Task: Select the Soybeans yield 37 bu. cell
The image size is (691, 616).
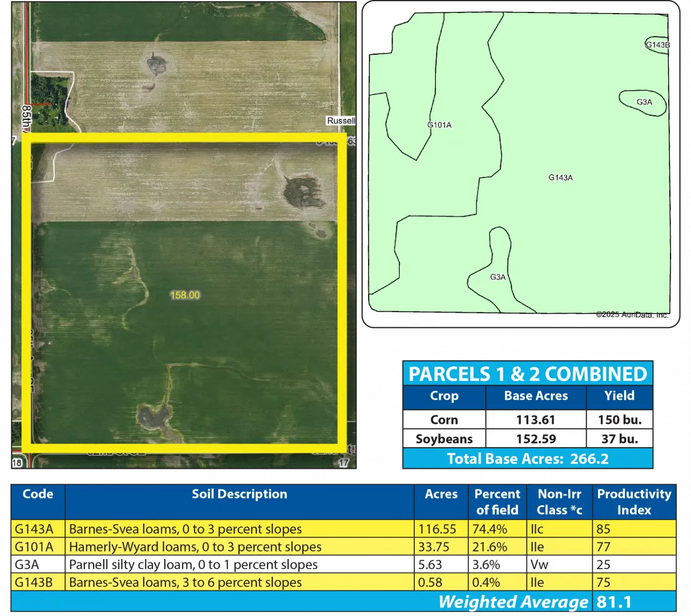Action: point(619,439)
